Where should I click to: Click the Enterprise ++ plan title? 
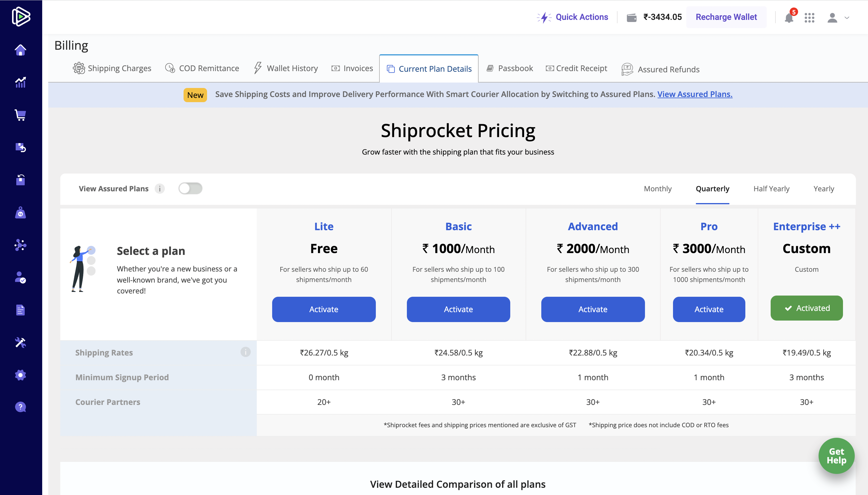(x=807, y=227)
